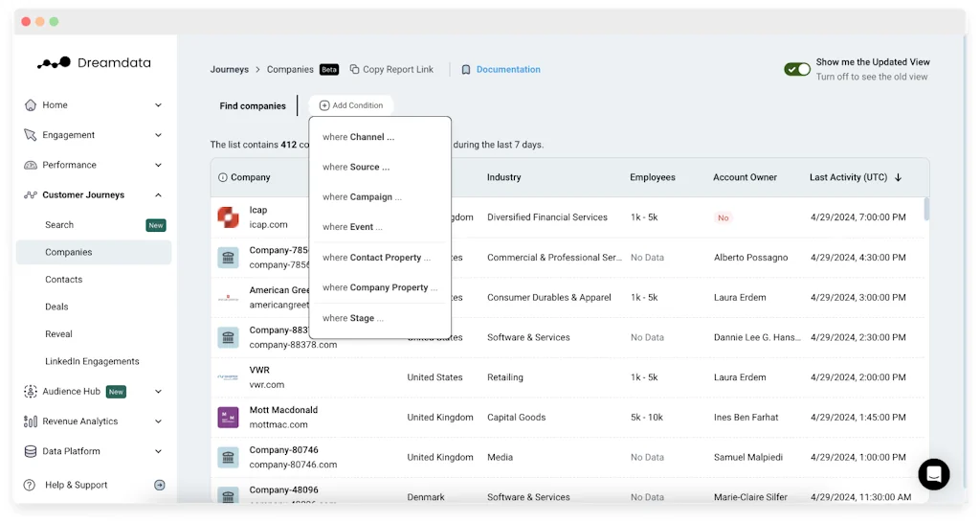
Task: Select the where Channel condition
Action: click(x=380, y=137)
